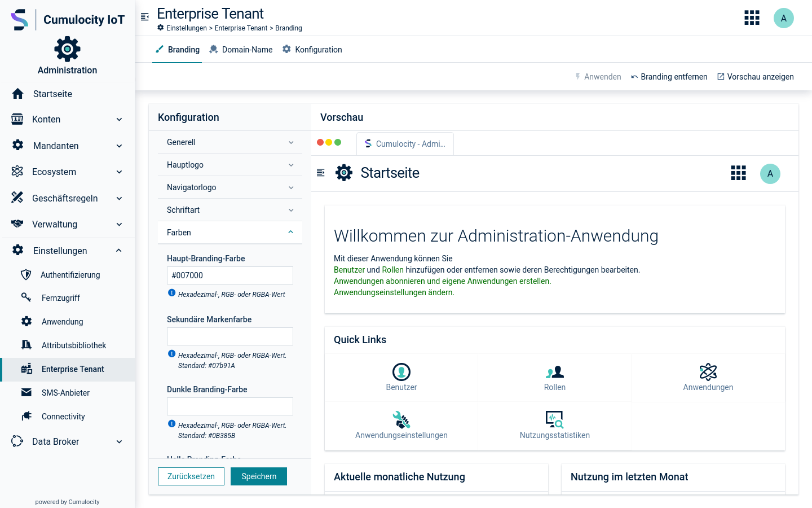Click the Connectivity plug icon
Viewport: 812px width, 508px height.
27,416
